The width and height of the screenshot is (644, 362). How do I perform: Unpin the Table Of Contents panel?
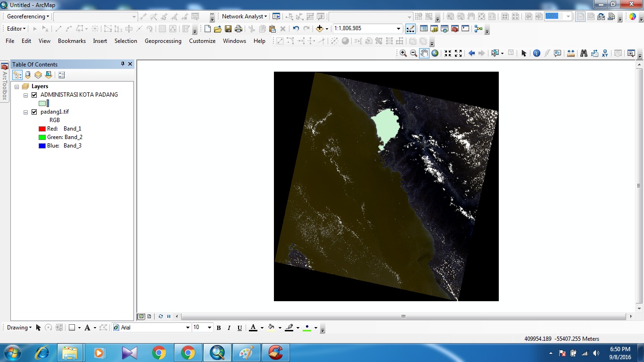point(123,64)
